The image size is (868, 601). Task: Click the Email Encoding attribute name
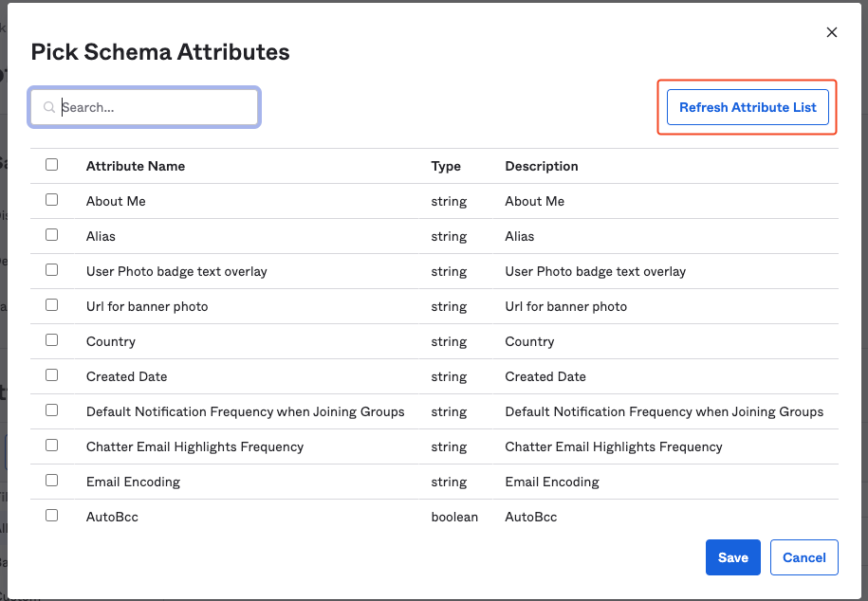[x=134, y=482]
